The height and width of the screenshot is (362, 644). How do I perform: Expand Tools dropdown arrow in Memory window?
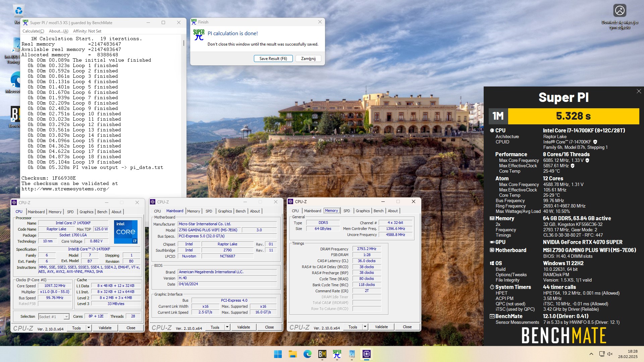pyautogui.click(x=365, y=327)
